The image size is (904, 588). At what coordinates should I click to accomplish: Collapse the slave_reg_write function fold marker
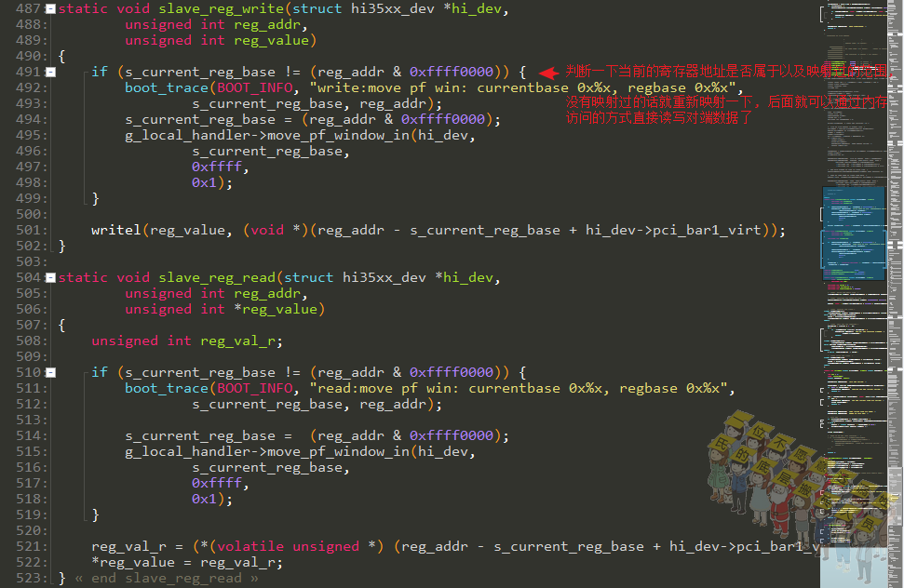pyautogui.click(x=50, y=8)
